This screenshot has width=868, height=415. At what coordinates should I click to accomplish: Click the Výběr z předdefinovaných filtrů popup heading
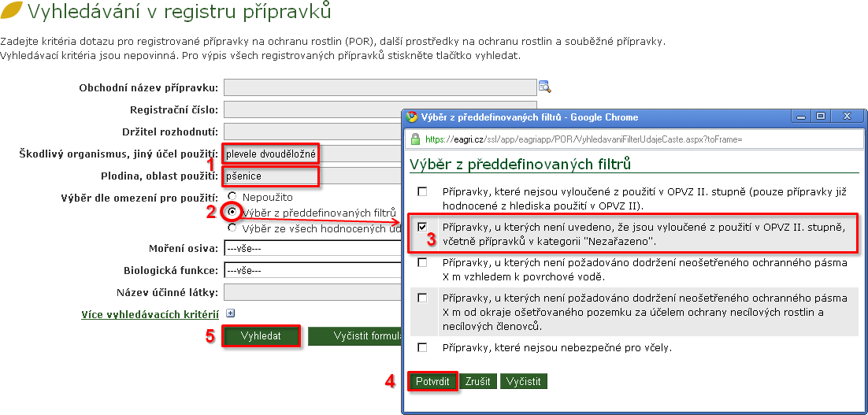[521, 164]
